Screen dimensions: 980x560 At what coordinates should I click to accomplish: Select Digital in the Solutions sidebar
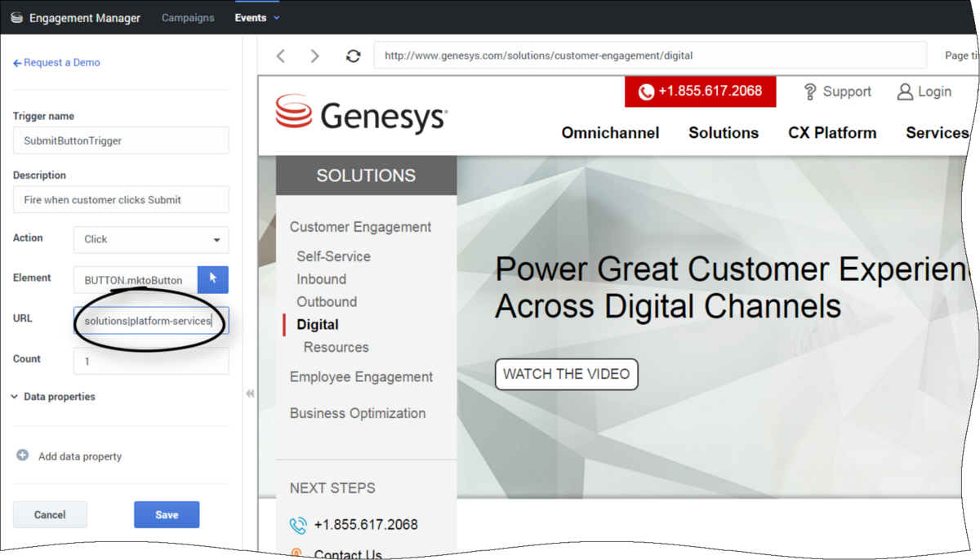coord(318,325)
